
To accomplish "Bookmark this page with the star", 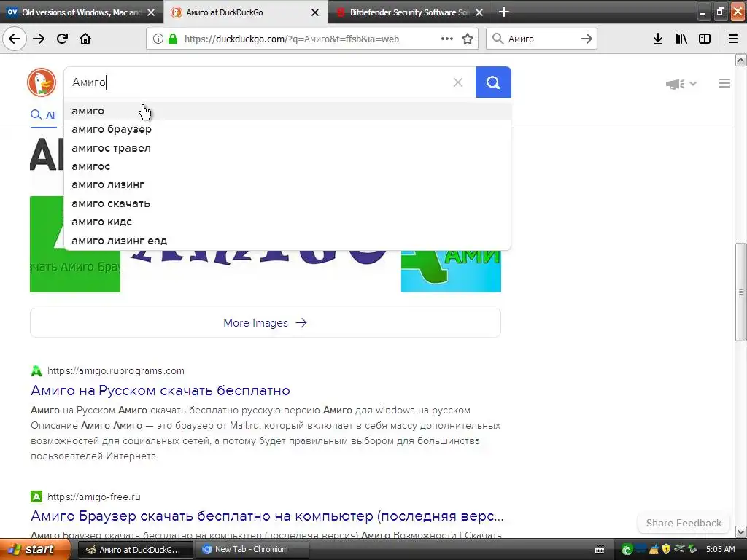I will coord(468,39).
